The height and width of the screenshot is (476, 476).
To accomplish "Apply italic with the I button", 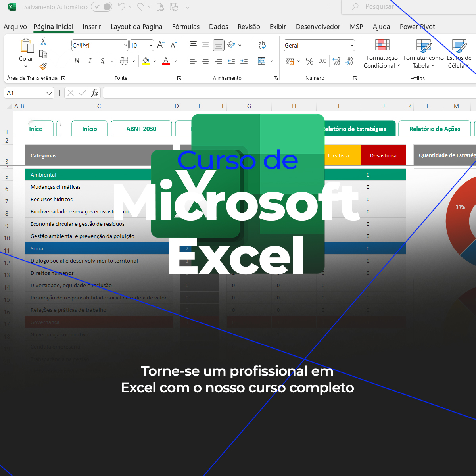I will (90, 61).
